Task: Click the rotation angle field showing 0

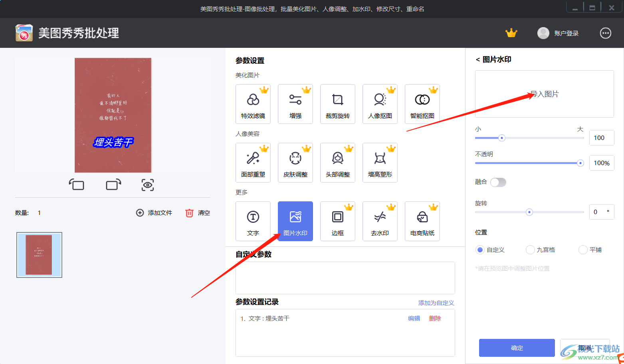Action: point(601,212)
